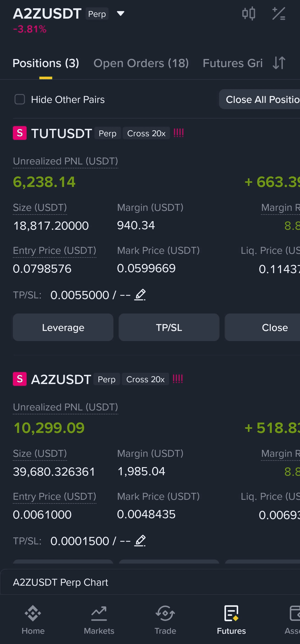
Task: Switch to the Open Orders (18) tab
Action: click(141, 63)
